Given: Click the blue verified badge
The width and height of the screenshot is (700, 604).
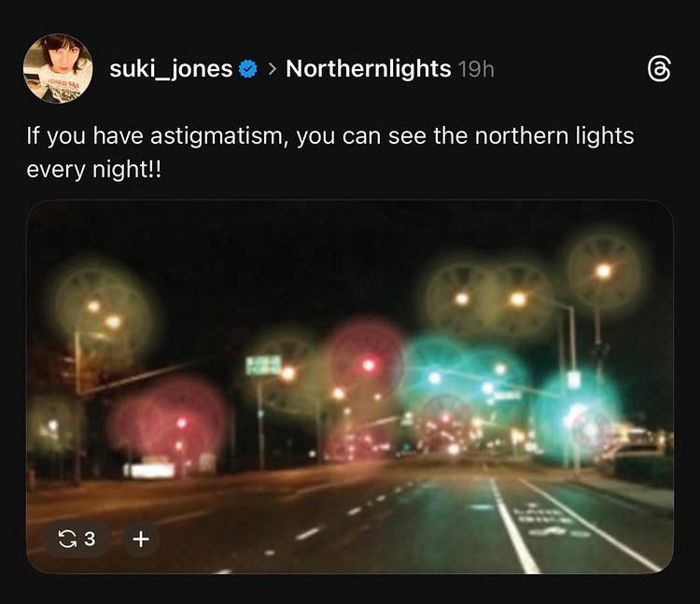Looking at the screenshot, I should click(x=247, y=69).
